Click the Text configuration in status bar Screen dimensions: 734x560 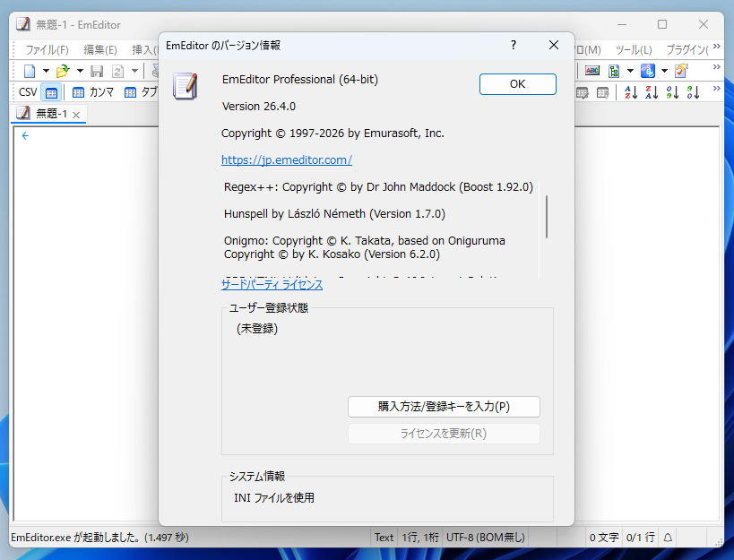click(384, 538)
